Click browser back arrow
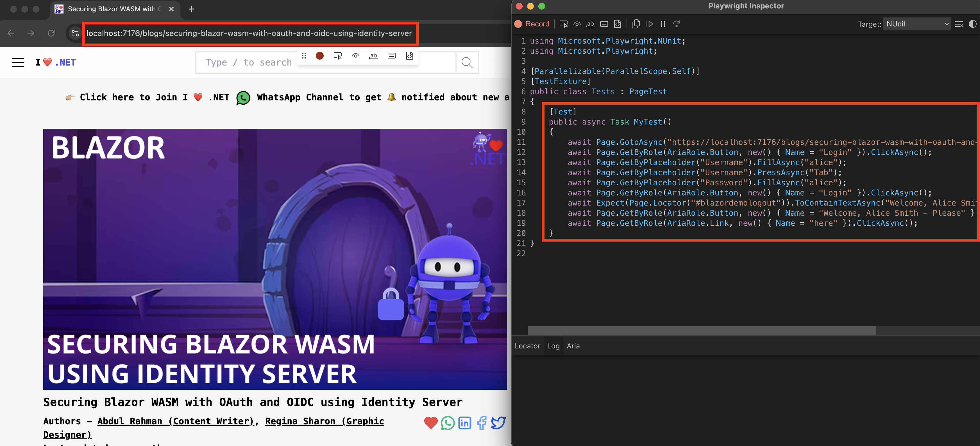The width and height of the screenshot is (980, 446). [x=11, y=33]
